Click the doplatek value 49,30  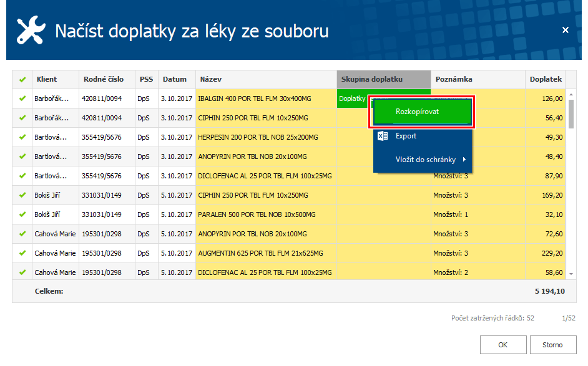(x=554, y=137)
